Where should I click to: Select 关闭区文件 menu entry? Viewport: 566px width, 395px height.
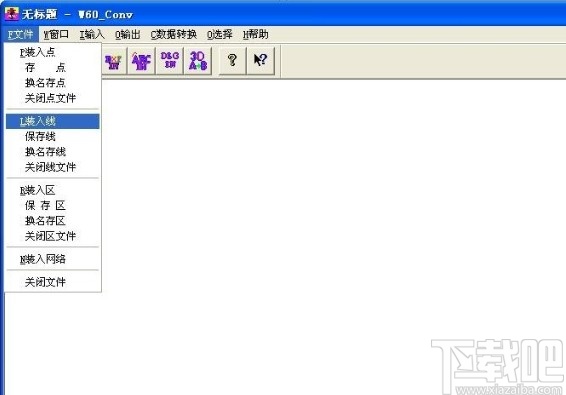tap(53, 236)
